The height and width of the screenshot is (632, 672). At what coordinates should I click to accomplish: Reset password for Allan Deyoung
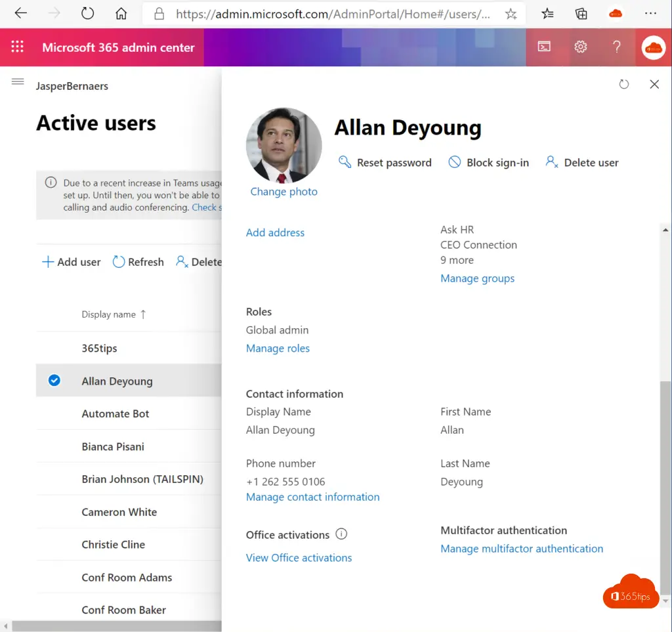pos(385,163)
